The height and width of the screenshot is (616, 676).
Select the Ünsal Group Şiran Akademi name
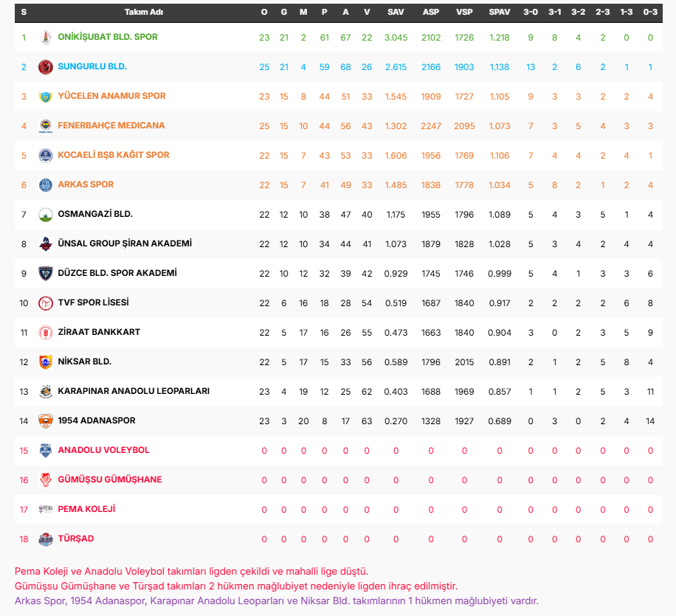(125, 243)
